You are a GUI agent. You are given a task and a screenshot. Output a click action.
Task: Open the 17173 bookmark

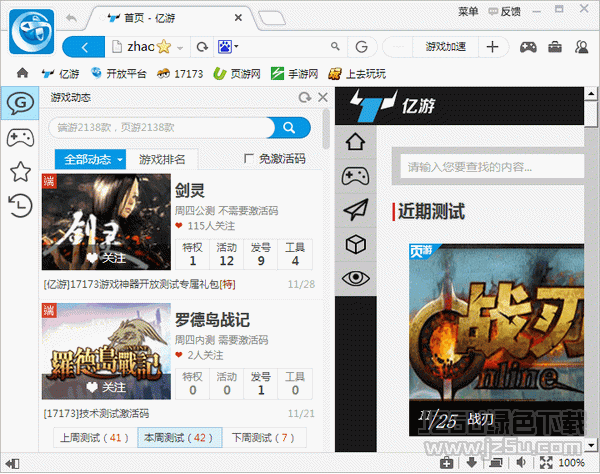180,73
